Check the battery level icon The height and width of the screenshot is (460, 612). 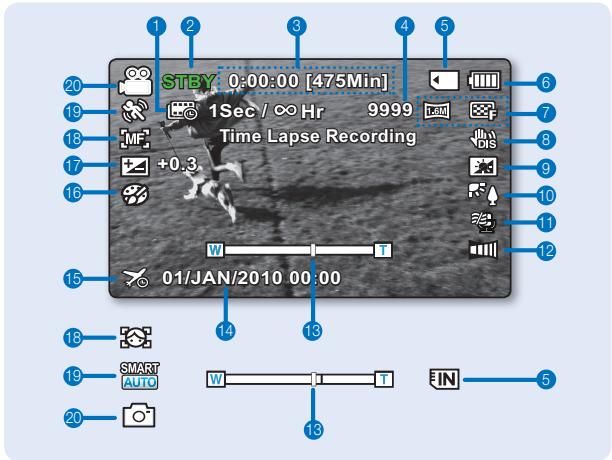(484, 81)
